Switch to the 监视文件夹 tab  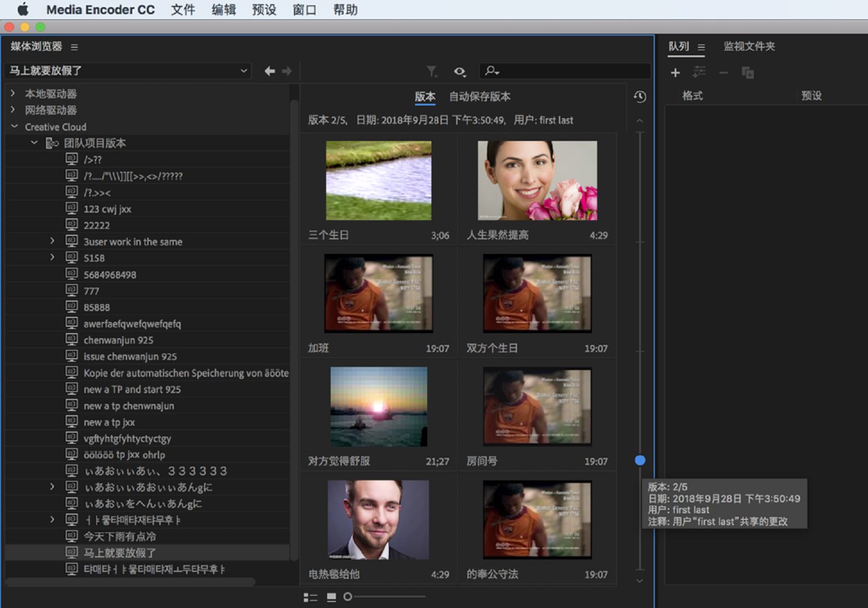[750, 46]
